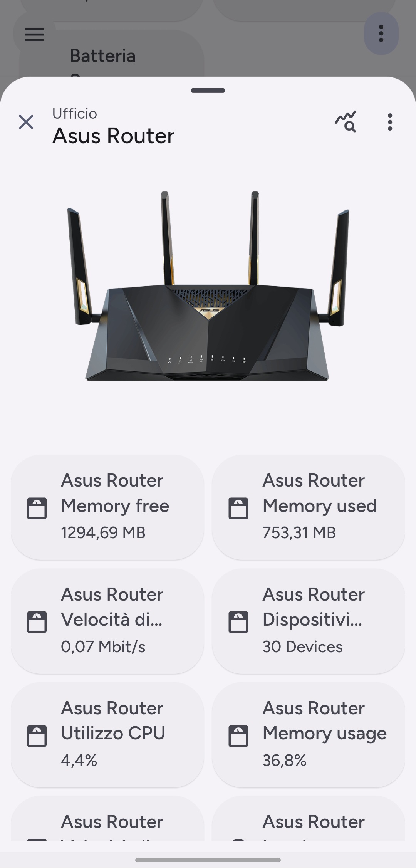The height and width of the screenshot is (868, 416).
Task: Open Memory free 1294,69 MB tile
Action: (107, 507)
